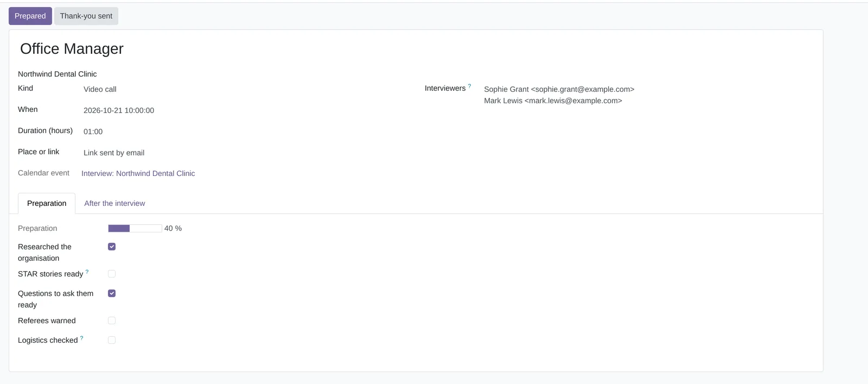Mark status as Thank-you sent
868x384 pixels.
point(86,16)
